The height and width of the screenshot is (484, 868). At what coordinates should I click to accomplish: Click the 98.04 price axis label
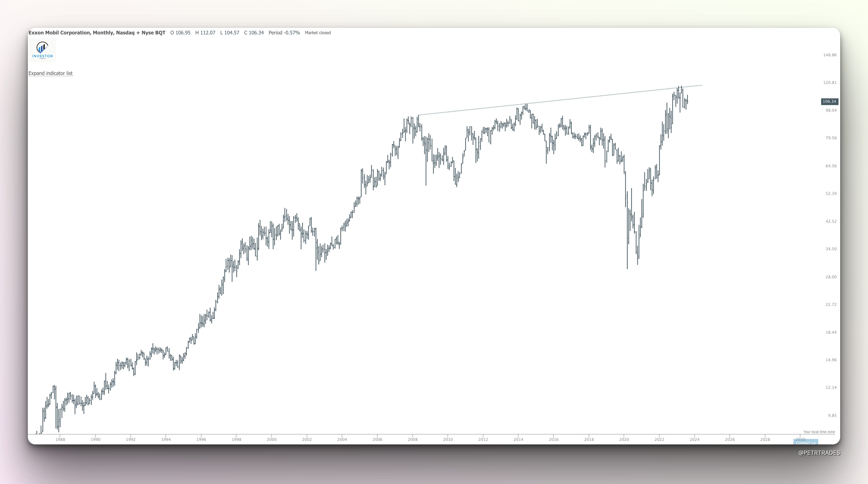coord(831,110)
